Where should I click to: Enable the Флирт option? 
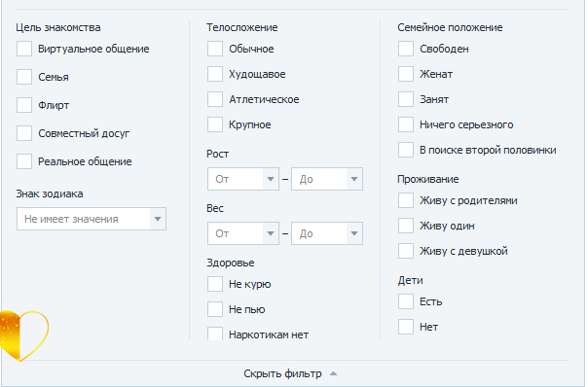pos(24,105)
